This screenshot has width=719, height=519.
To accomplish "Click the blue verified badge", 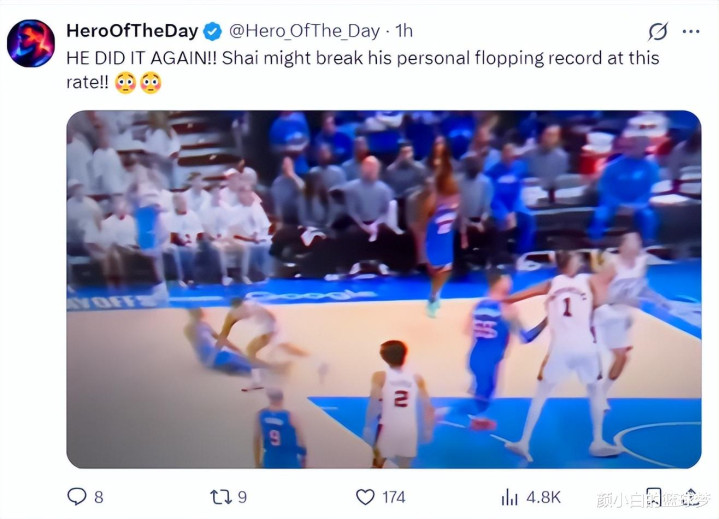I will (x=212, y=31).
